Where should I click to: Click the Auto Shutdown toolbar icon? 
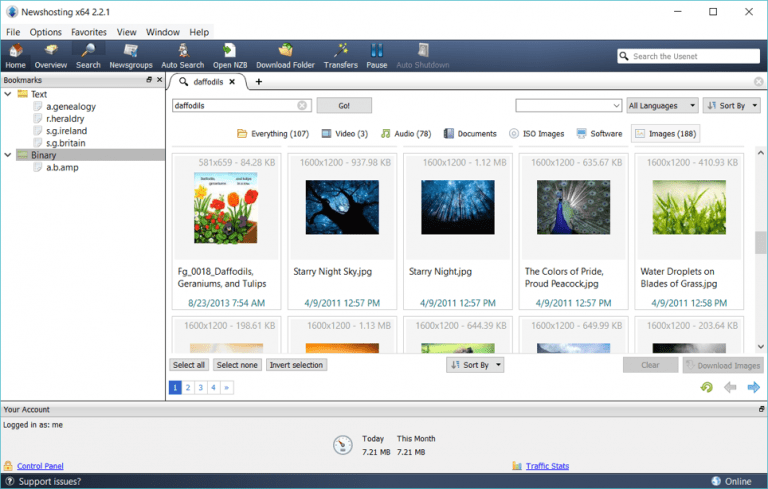(423, 56)
